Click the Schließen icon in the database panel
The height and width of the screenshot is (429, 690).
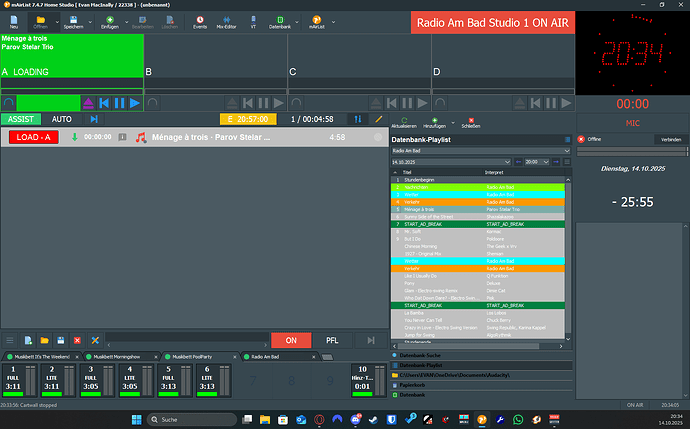click(470, 120)
